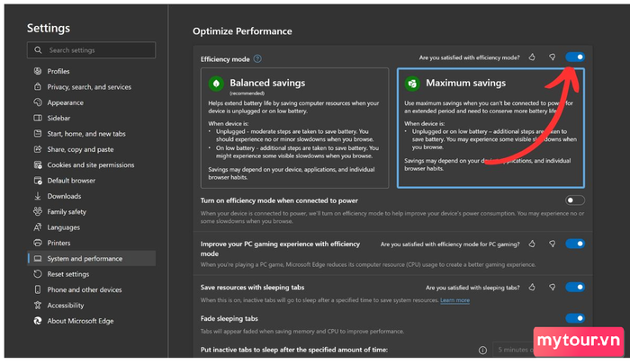Click the Sidebar panel icon

point(38,118)
